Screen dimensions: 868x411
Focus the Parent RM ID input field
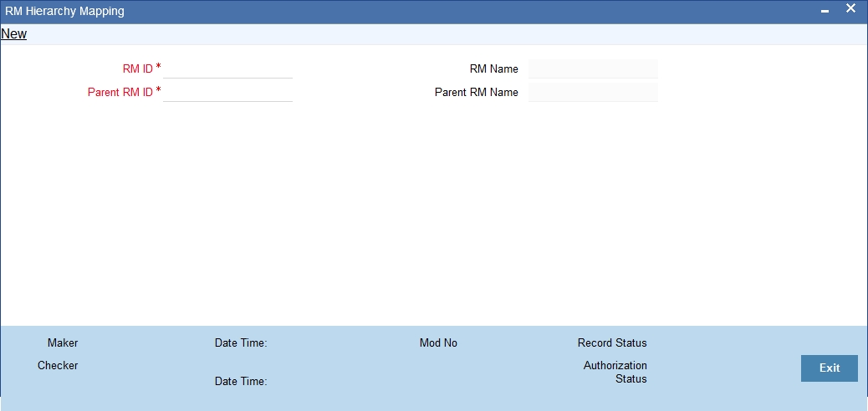(227, 93)
